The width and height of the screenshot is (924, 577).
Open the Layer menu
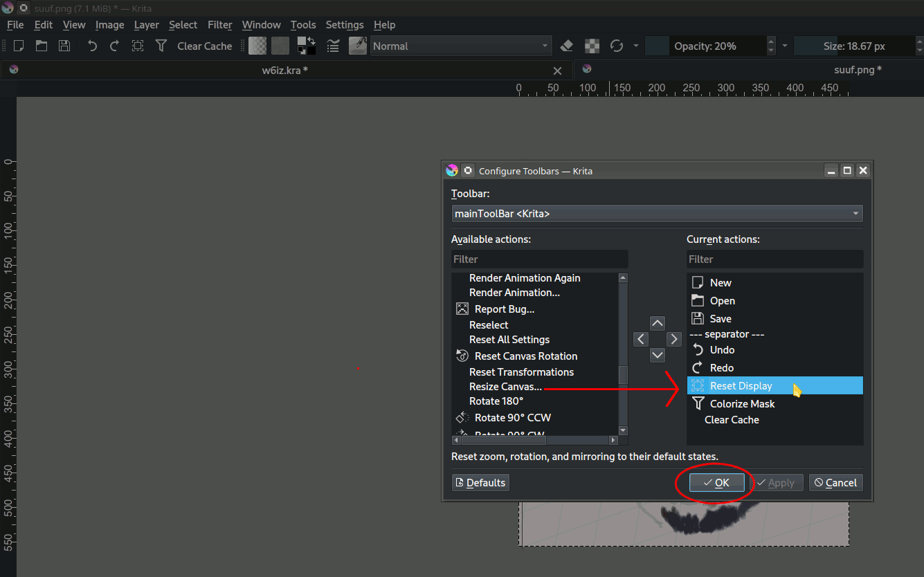pyautogui.click(x=147, y=25)
